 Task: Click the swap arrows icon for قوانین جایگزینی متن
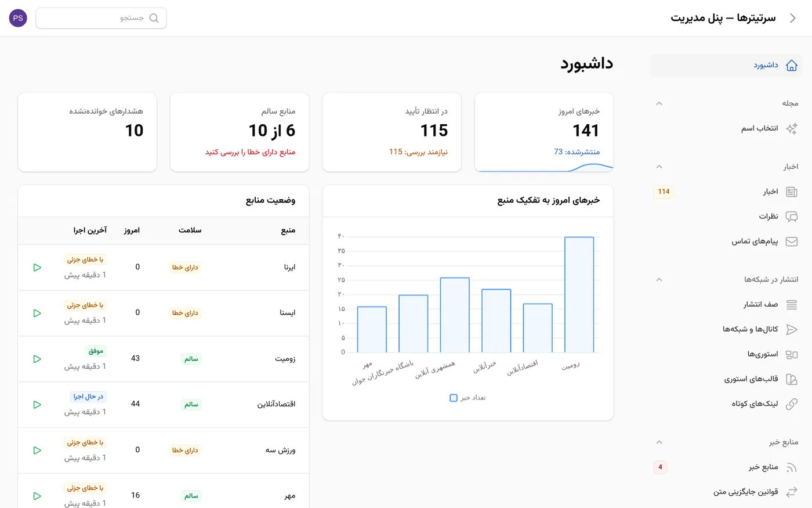[791, 492]
